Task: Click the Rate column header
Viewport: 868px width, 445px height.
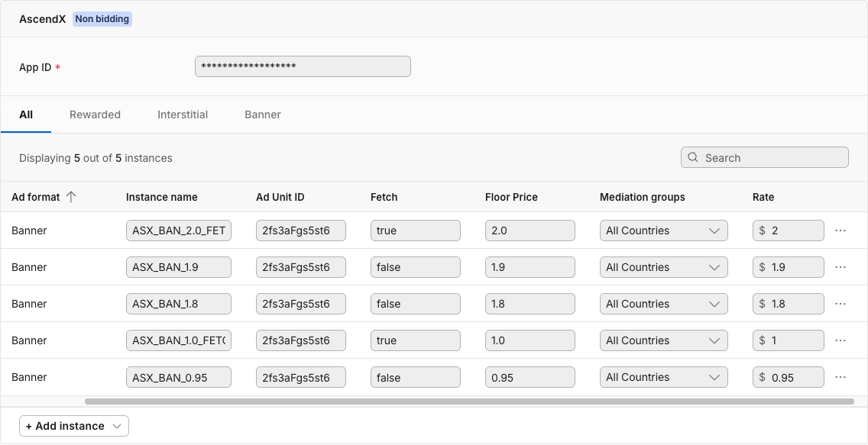Action: point(763,197)
